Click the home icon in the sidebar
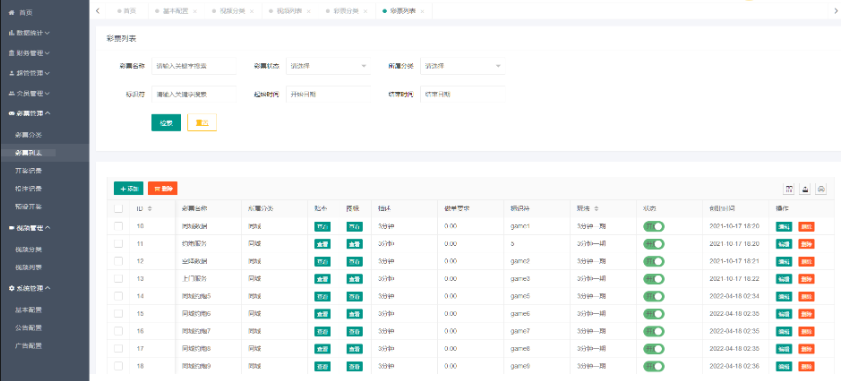The width and height of the screenshot is (841, 381). (x=11, y=12)
